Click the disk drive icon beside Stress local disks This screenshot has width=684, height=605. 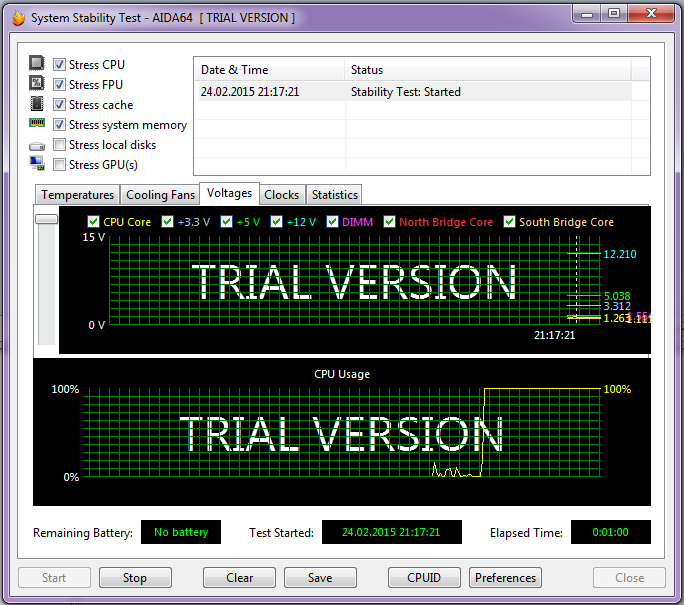(37, 146)
